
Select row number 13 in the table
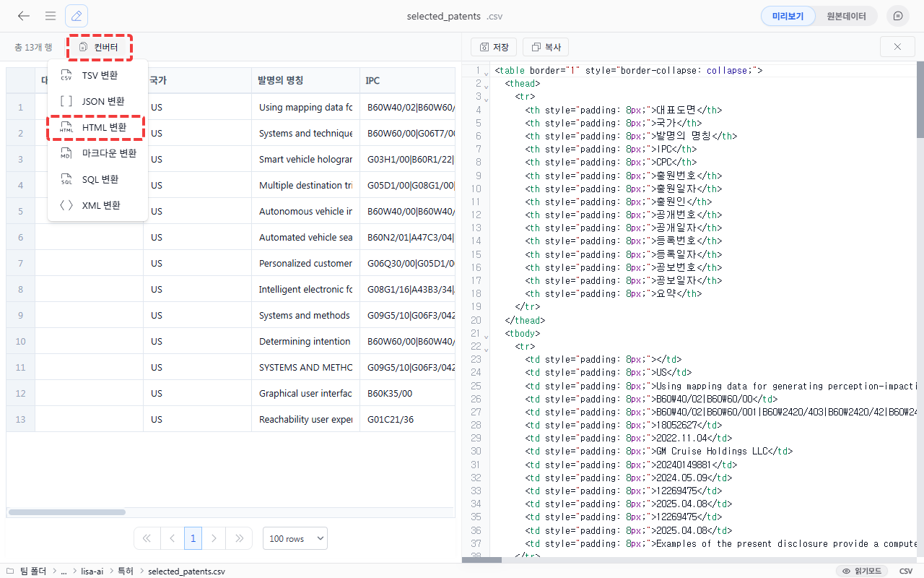(x=21, y=419)
